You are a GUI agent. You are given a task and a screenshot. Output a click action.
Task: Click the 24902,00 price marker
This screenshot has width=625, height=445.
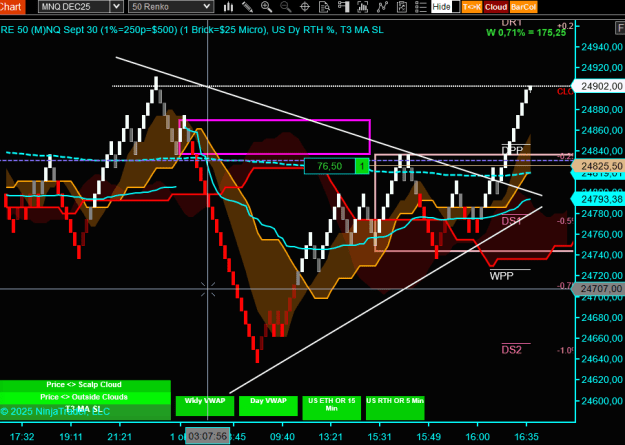599,86
